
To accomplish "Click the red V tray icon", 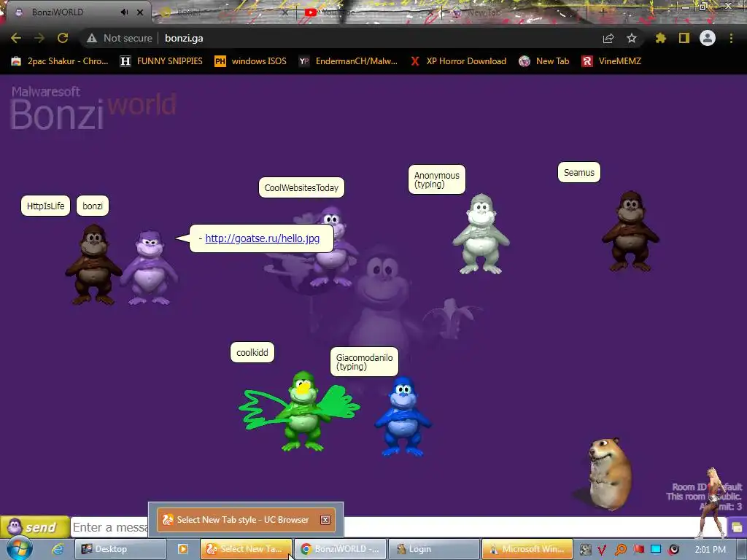I will click(x=602, y=550).
